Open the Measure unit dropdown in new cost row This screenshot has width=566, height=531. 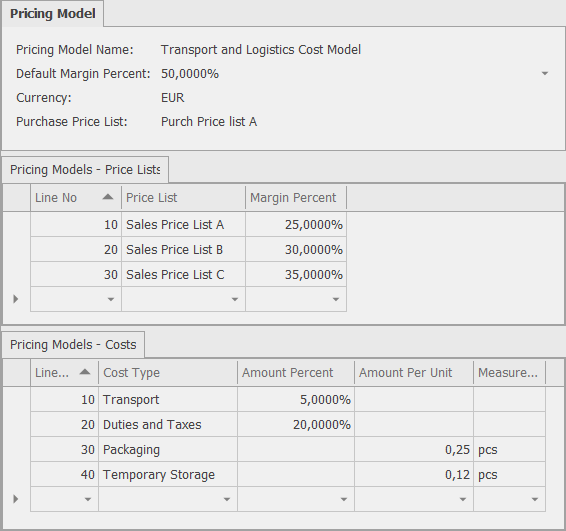click(x=535, y=500)
